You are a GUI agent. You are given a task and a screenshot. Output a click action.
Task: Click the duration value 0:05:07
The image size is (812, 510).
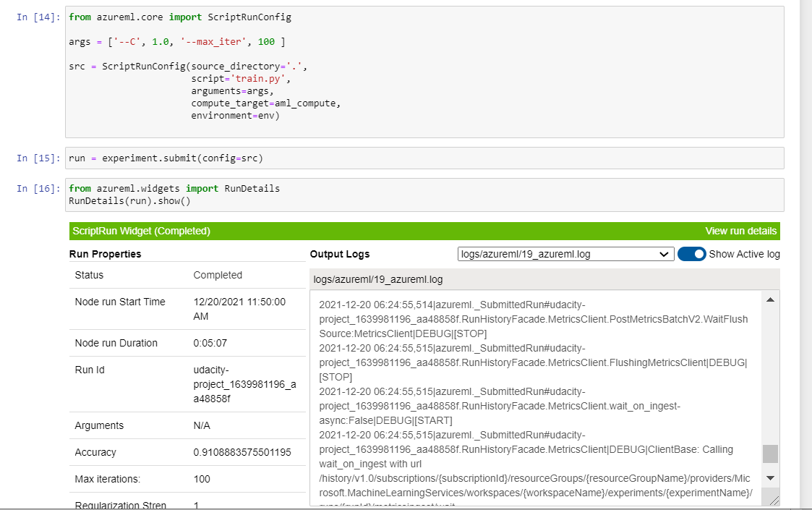click(210, 343)
